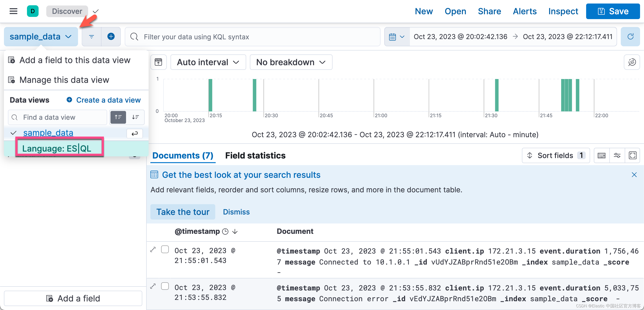This screenshot has width=644, height=310.
Task: Toggle full screen document table
Action: click(x=632, y=155)
